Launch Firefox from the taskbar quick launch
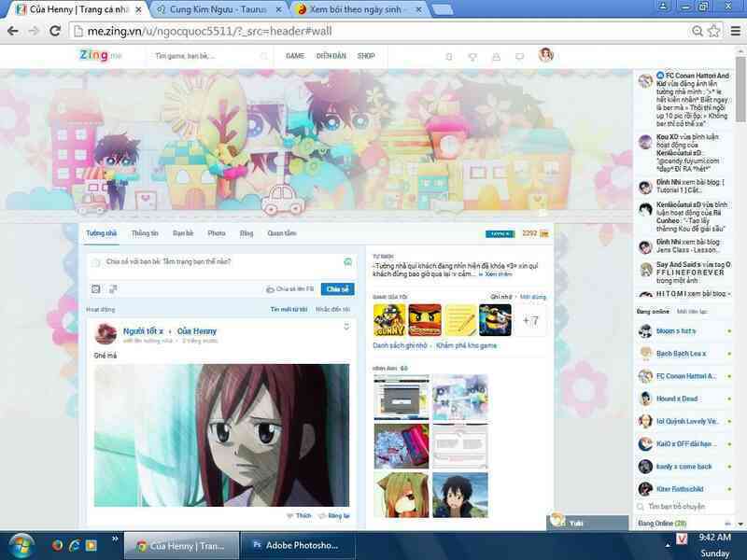The image size is (747, 560). [x=57, y=545]
